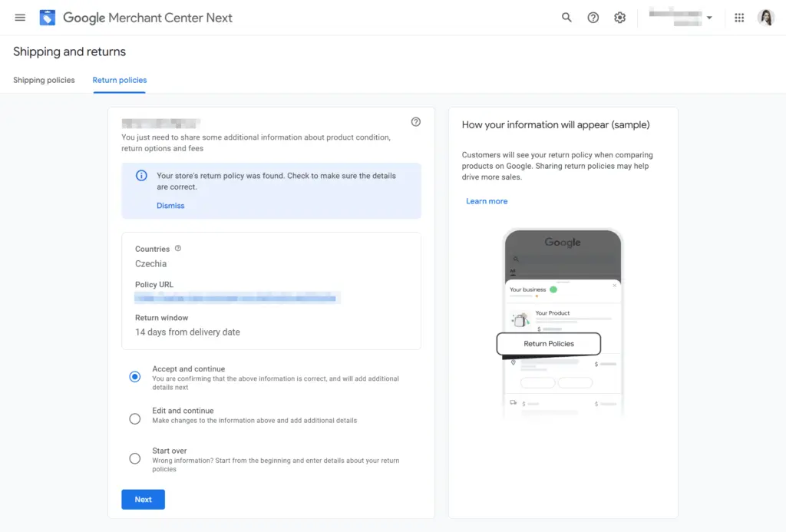Switch to the Shipping policies tab
Image resolution: width=786 pixels, height=532 pixels.
(x=44, y=80)
